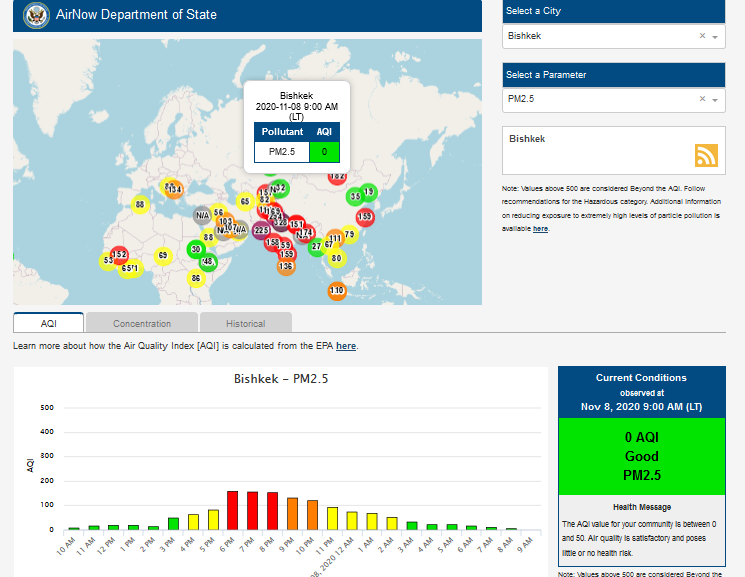The image size is (745, 577).
Task: Select the purple map marker showing 225
Action: point(261,230)
